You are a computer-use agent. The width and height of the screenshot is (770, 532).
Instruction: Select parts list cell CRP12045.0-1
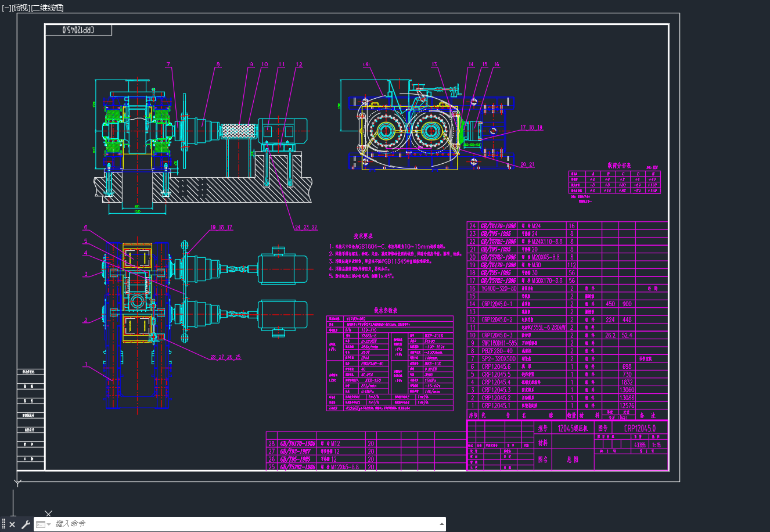tap(497, 304)
